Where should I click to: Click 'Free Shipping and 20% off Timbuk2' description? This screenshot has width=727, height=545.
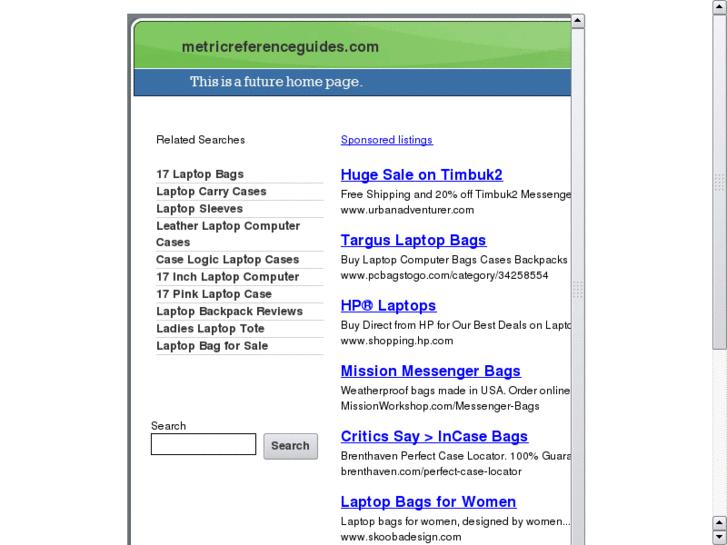tap(455, 194)
